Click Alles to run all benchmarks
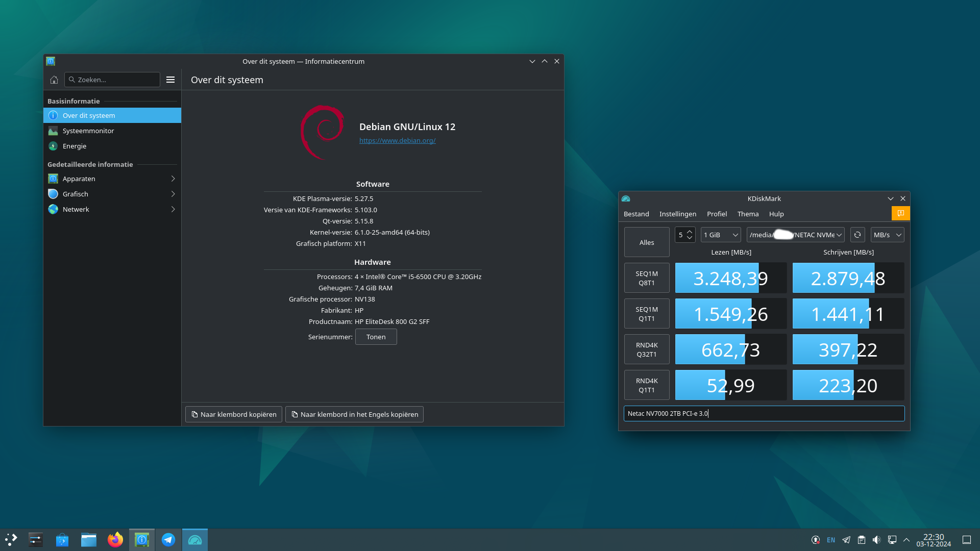Viewport: 980px width, 551px height. 647,242
